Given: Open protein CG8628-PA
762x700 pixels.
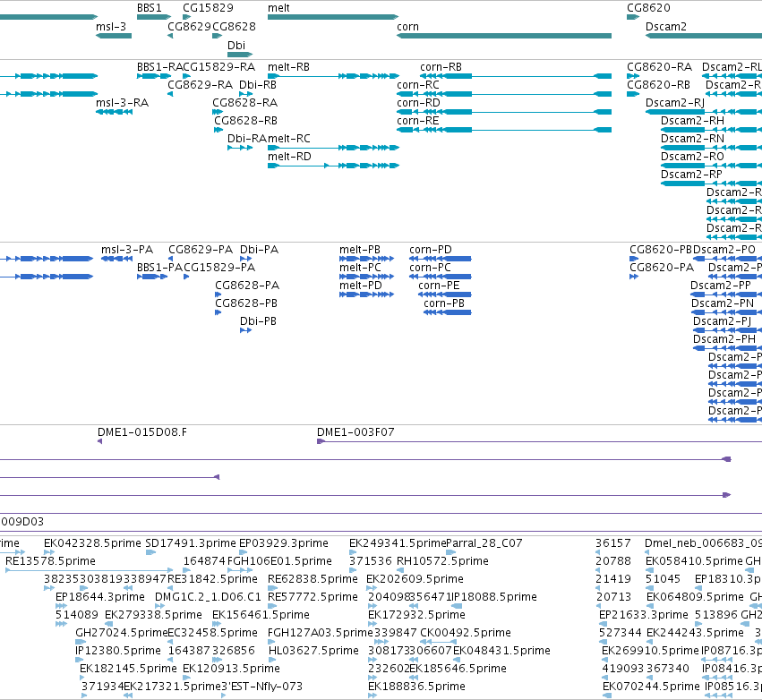Looking at the screenshot, I should coord(247,286).
